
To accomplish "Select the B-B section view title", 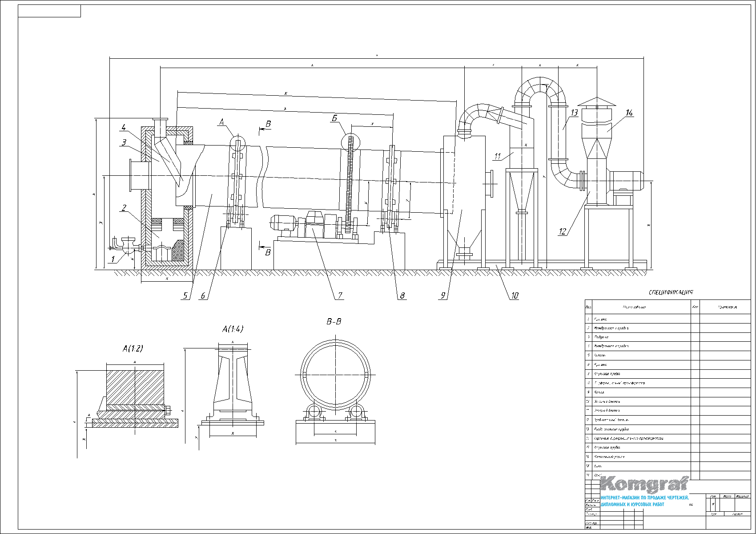I will coord(334,321).
